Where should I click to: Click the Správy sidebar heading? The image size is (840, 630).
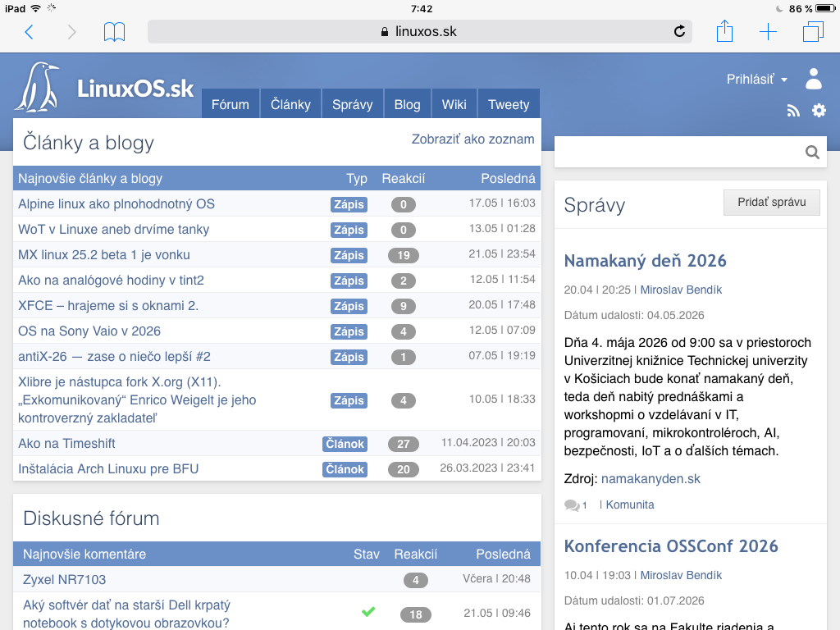point(595,205)
